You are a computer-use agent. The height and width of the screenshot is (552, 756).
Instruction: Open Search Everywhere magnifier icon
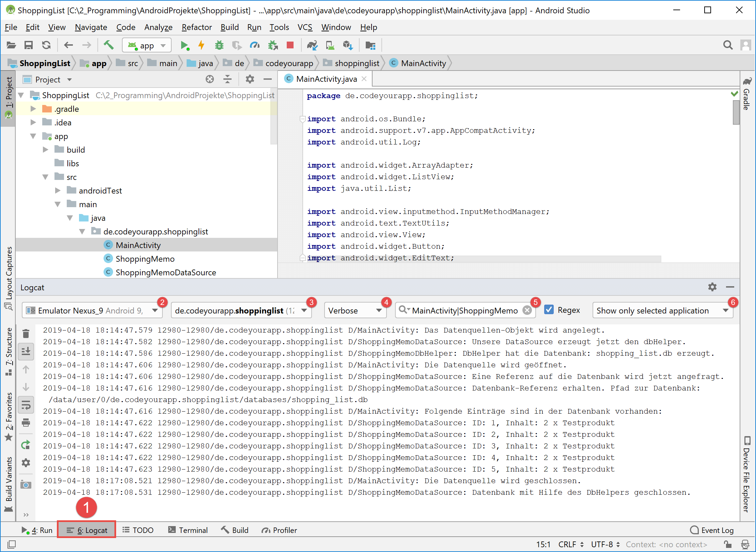point(728,45)
